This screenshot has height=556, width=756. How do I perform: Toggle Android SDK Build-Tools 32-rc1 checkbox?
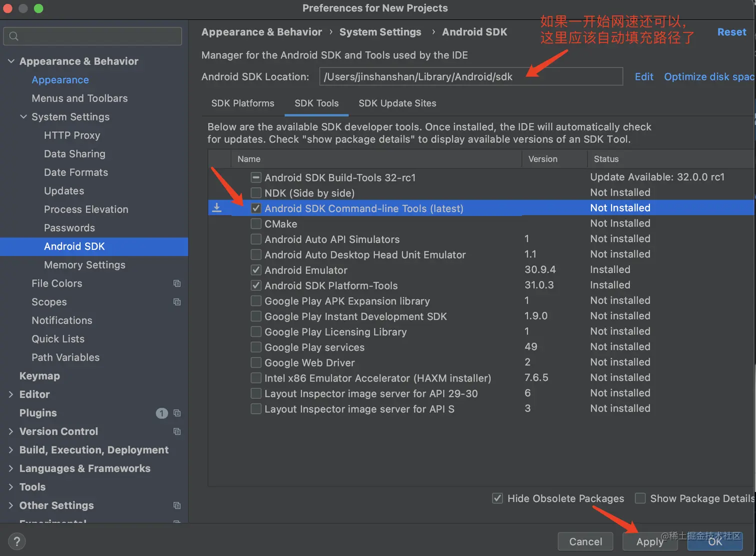coord(256,177)
